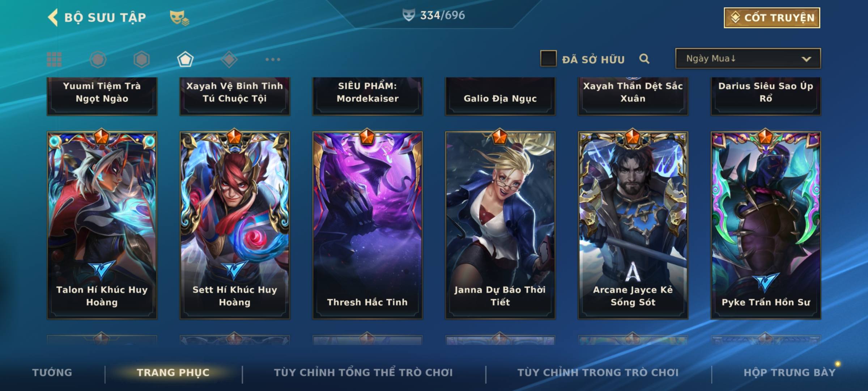Select Thresh Hắc Tinh skin card
This screenshot has width=868, height=391.
367,224
